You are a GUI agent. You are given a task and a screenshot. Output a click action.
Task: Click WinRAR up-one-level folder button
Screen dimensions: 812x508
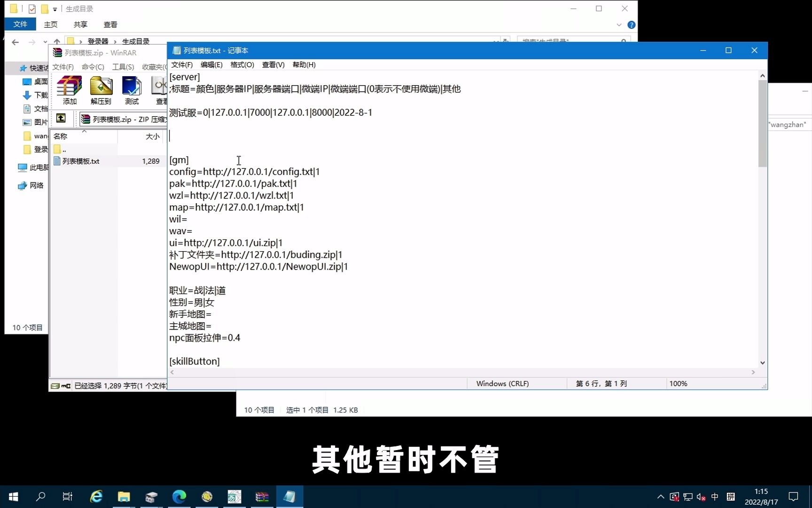pyautogui.click(x=61, y=118)
